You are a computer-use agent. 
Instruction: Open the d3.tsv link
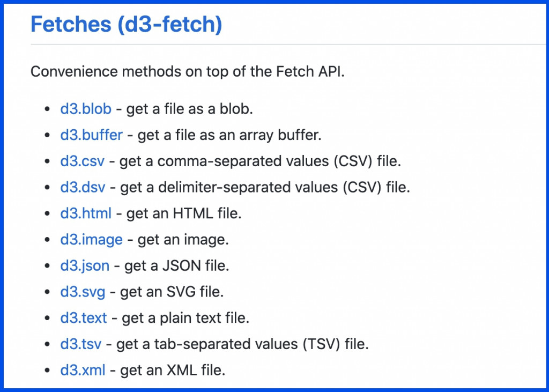point(81,344)
